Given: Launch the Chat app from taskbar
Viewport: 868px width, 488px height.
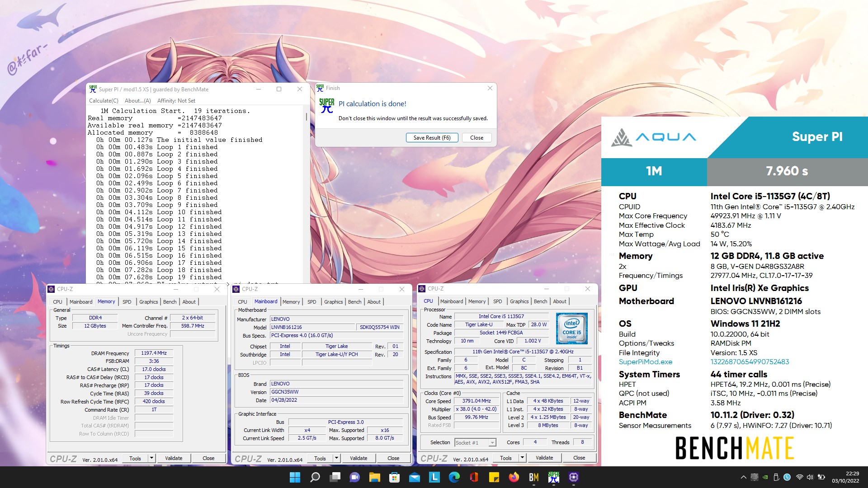Looking at the screenshot, I should (x=355, y=477).
